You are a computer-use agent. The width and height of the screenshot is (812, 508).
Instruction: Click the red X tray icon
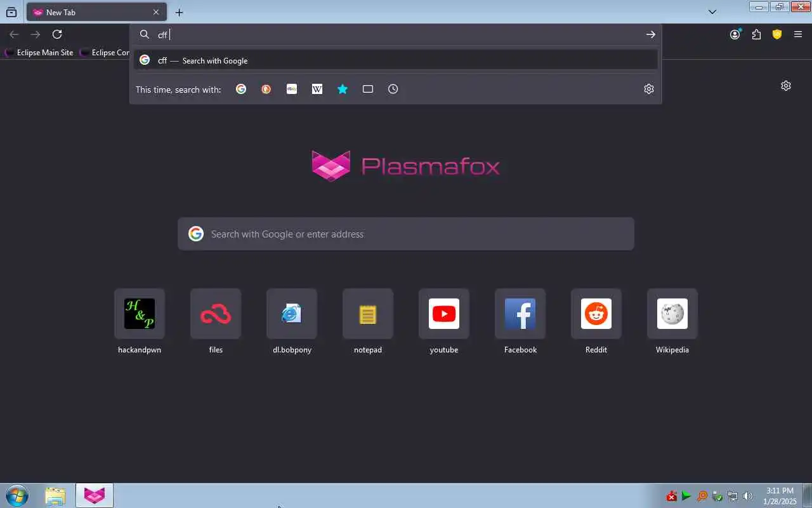pyautogui.click(x=671, y=497)
